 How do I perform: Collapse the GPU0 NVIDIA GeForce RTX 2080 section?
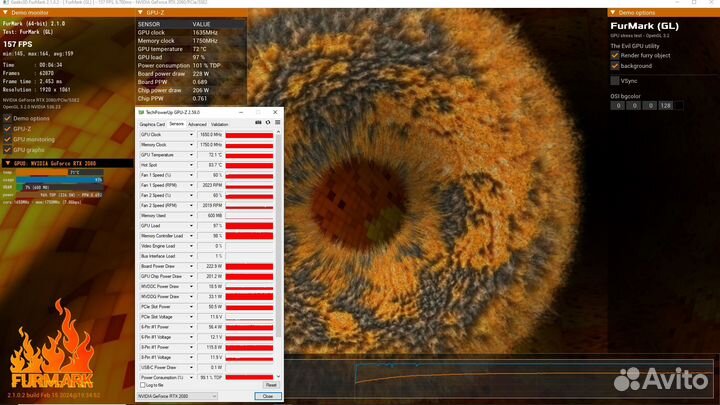point(8,163)
